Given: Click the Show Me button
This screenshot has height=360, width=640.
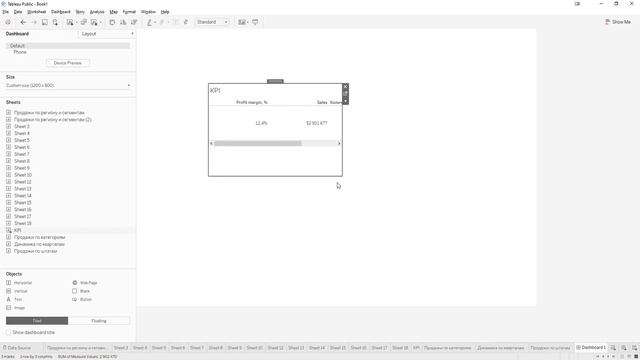Looking at the screenshot, I should [x=618, y=22].
